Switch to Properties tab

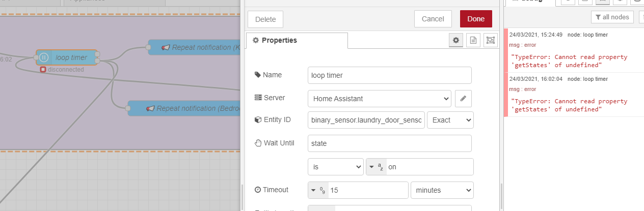click(x=297, y=40)
